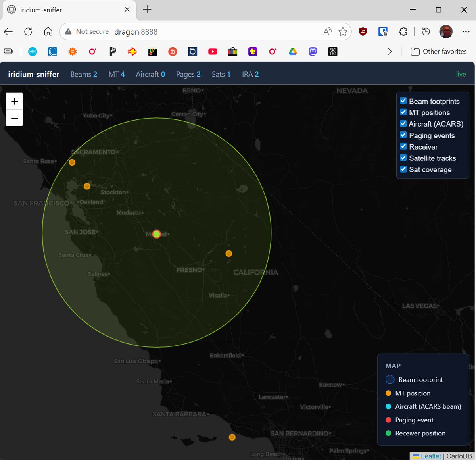Screen dimensions: 476x460
Task: Uncheck the Paging events layer
Action: point(403,135)
